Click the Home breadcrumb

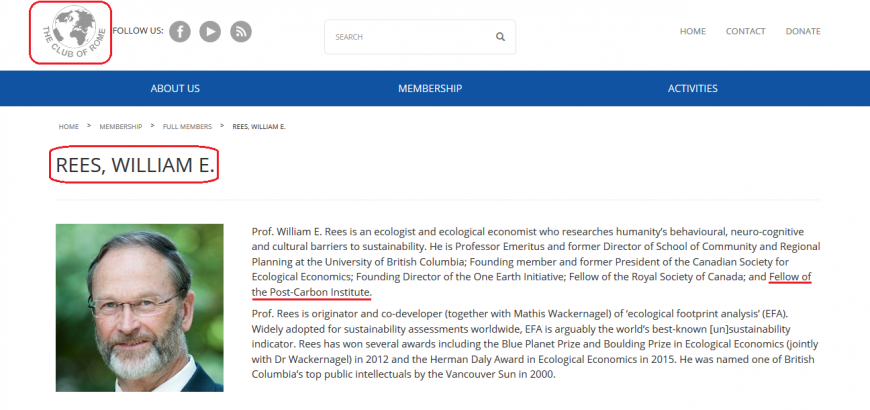[69, 126]
